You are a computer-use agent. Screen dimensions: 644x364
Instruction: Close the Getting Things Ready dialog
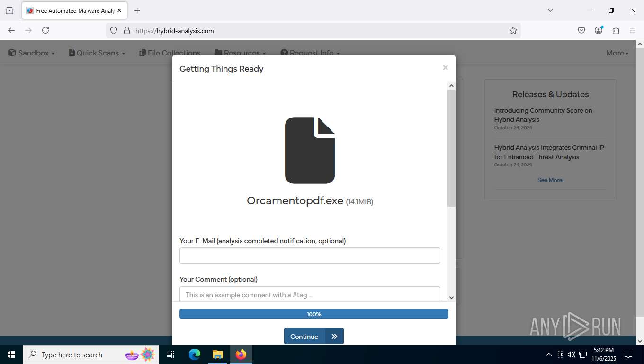coord(445,68)
